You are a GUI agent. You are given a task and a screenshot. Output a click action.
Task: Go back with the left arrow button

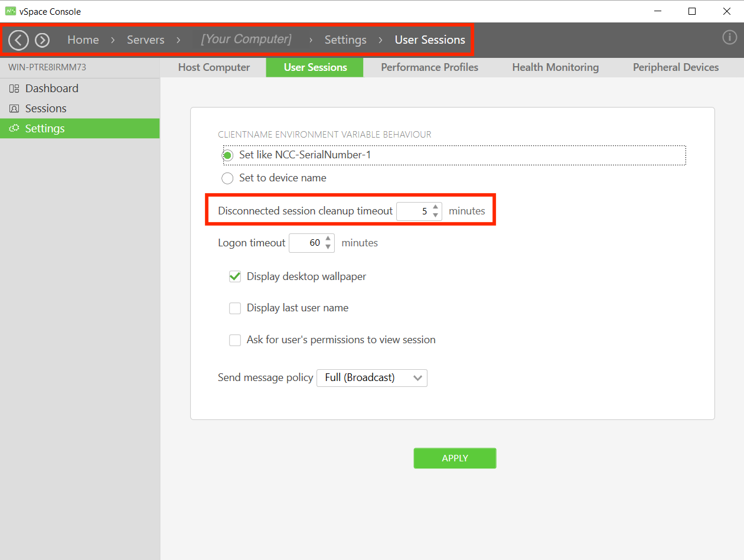(x=19, y=40)
